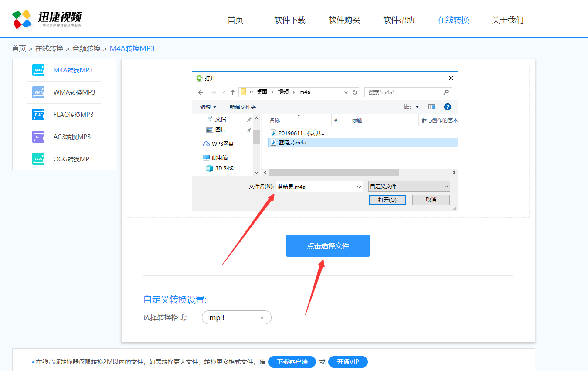Open the view options dropdown arrow
Screen dimensions: 588x371
pos(416,107)
